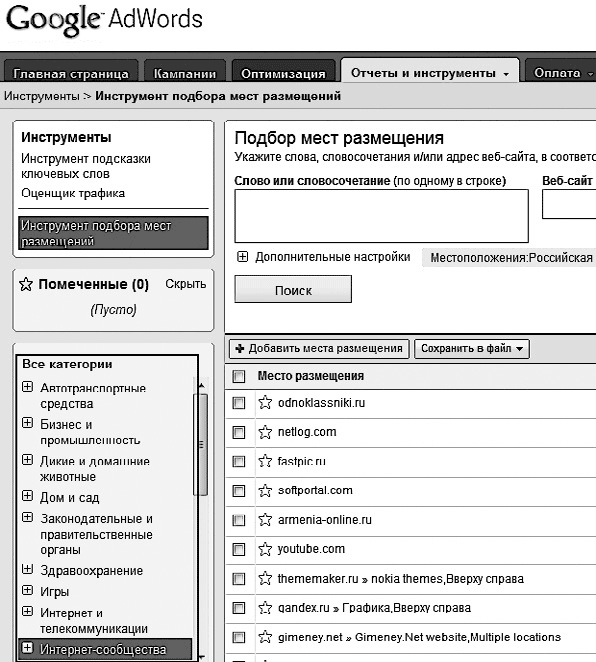Star the thememaker.ru placement
Screen dimensions: 596x662
(265, 578)
